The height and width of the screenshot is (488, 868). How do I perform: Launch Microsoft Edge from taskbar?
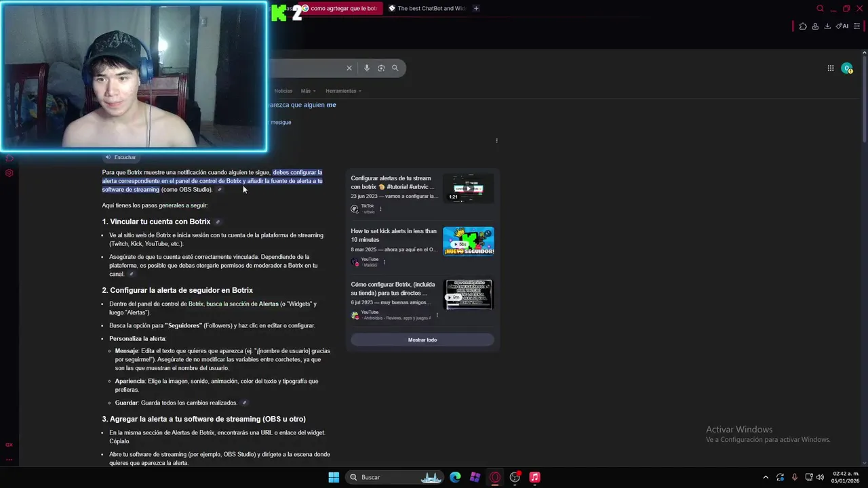455,477
